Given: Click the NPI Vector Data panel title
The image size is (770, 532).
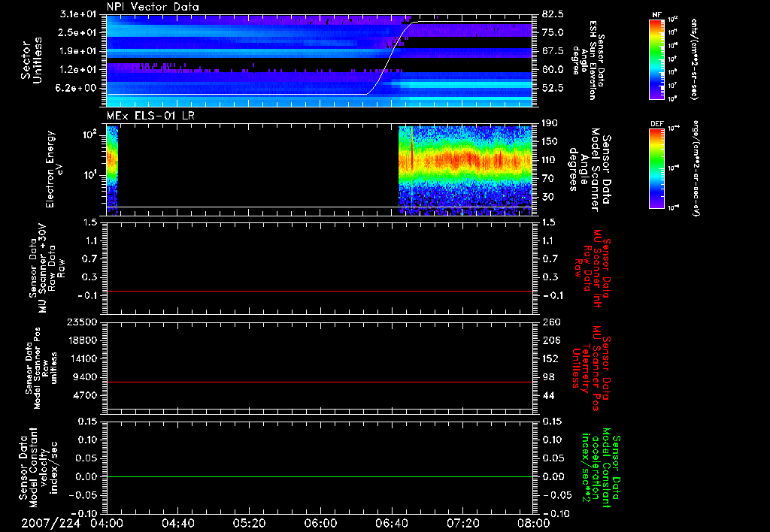Looking at the screenshot, I should tap(153, 7).
